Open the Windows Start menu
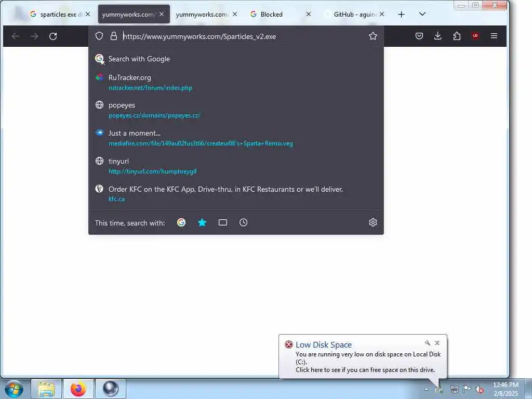Viewport: 532px width, 399px height. pos(14,389)
